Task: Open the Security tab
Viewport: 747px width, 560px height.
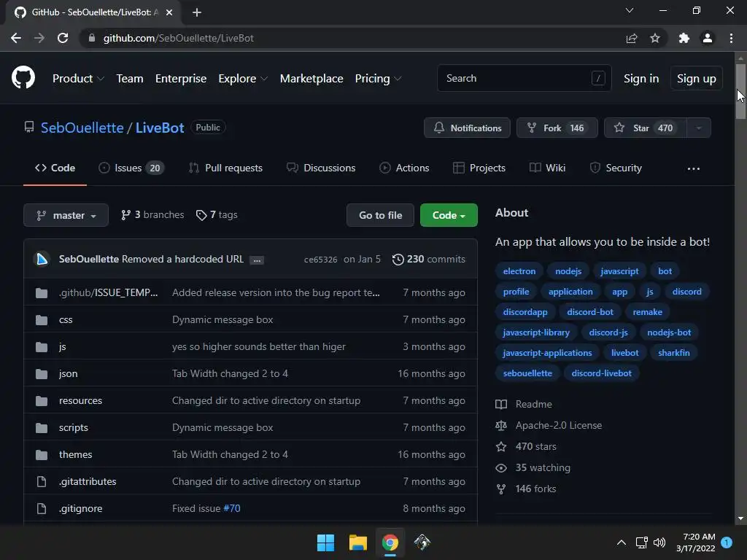Action: [616, 168]
